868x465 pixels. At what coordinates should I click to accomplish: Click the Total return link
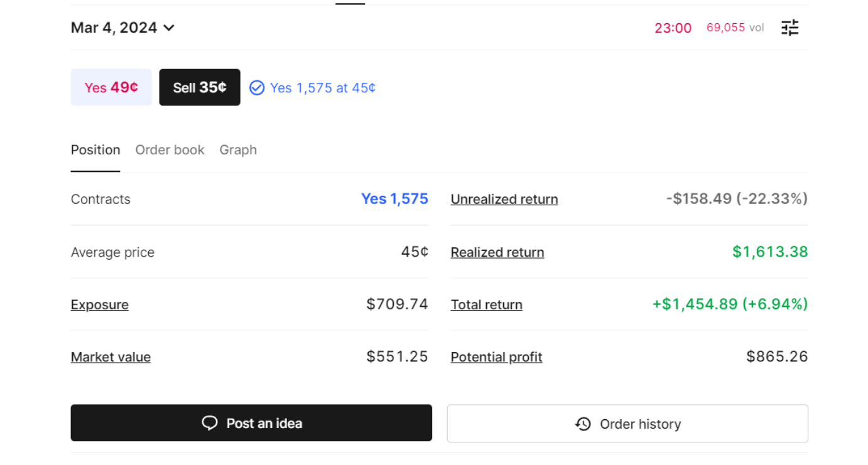pos(487,305)
